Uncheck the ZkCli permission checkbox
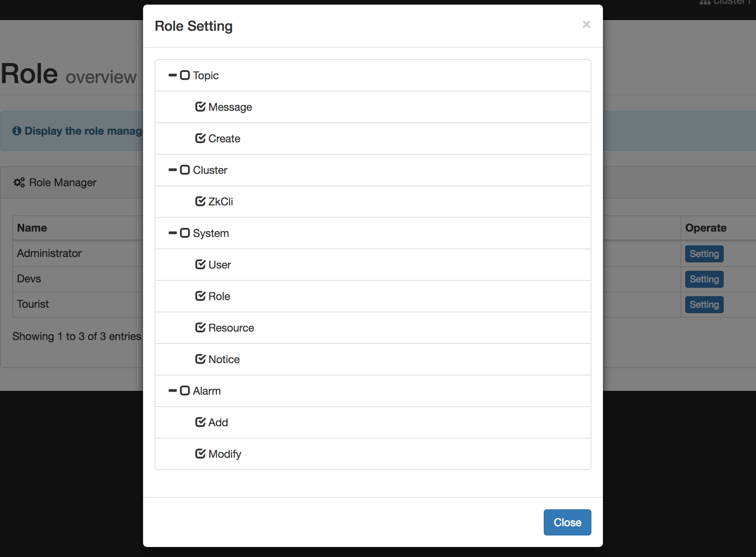Viewport: 756px width, 557px height. coord(200,201)
